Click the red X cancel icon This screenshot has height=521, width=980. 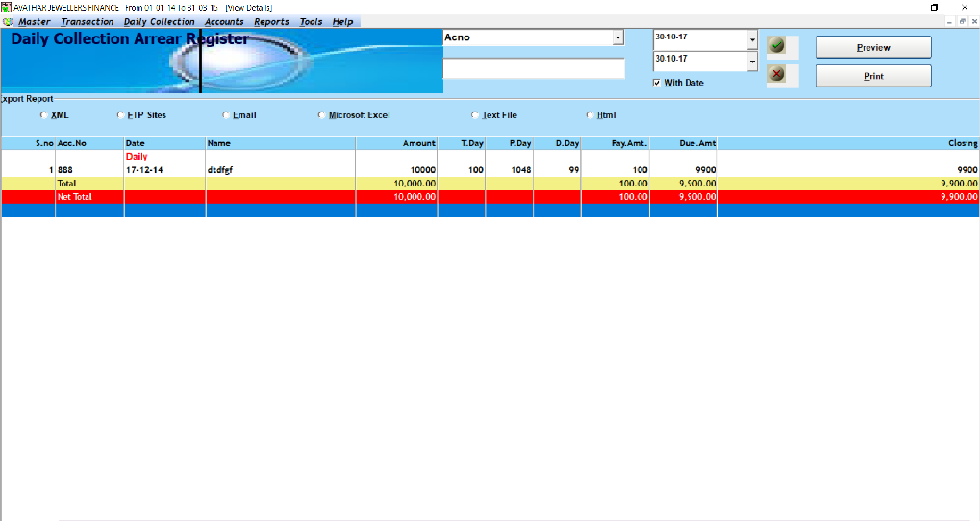point(777,75)
